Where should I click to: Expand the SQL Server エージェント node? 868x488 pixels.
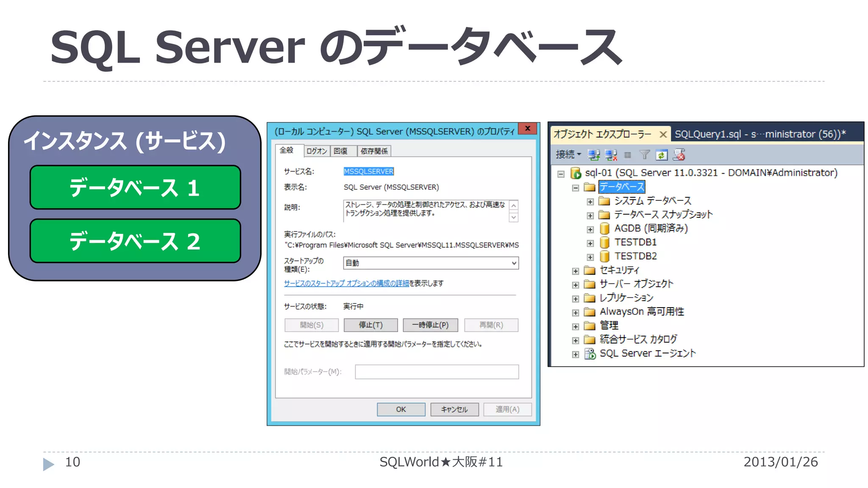[576, 355]
